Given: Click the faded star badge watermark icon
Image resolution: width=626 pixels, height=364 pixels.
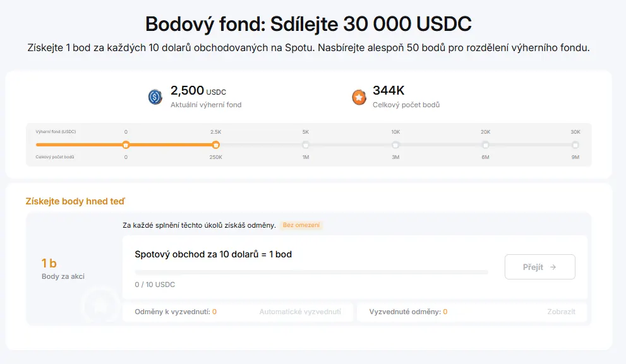Looking at the screenshot, I should point(100,306).
